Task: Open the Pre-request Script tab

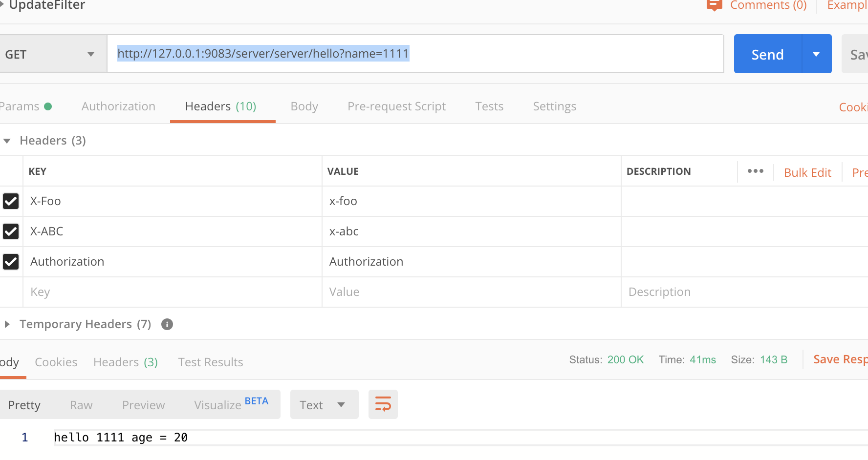Action: (396, 106)
